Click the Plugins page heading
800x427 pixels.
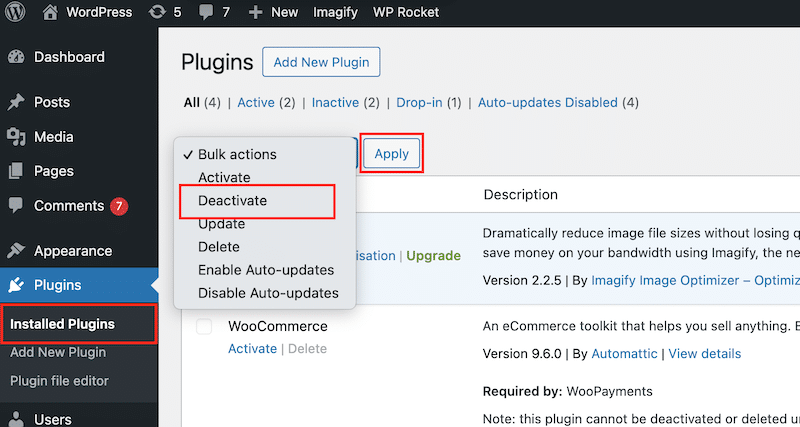click(x=217, y=63)
